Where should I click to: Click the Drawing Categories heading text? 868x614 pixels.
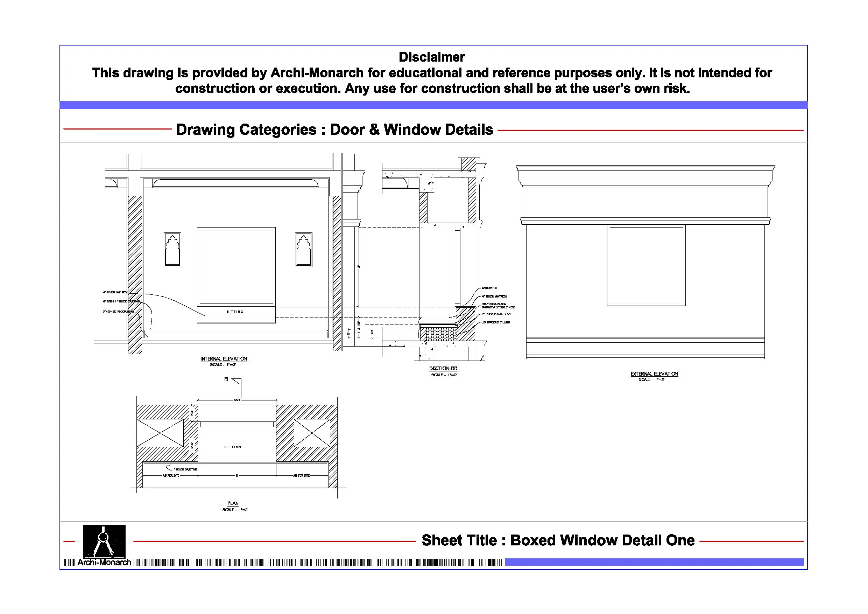[x=334, y=130]
